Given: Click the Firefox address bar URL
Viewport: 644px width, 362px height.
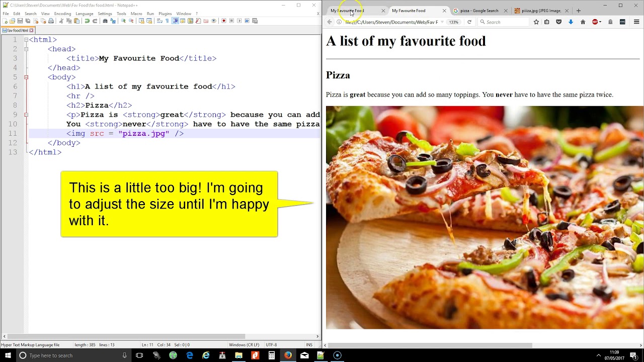Looking at the screenshot, I should tap(391, 22).
